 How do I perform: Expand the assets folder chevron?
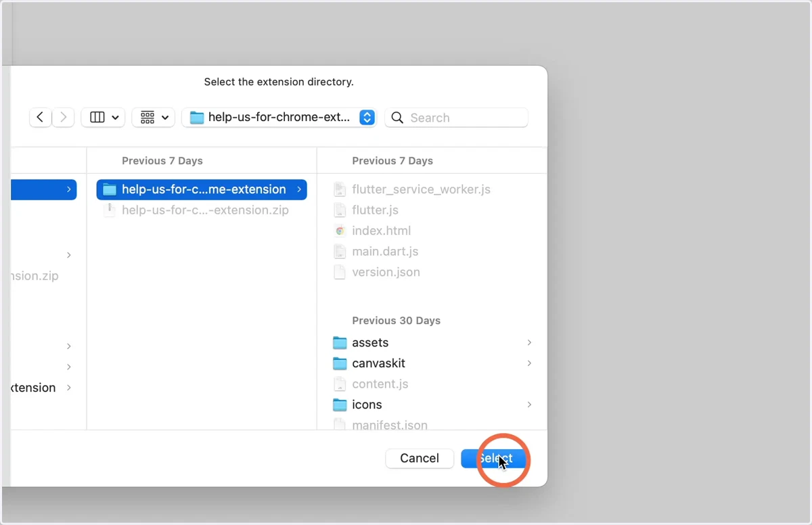pos(529,342)
